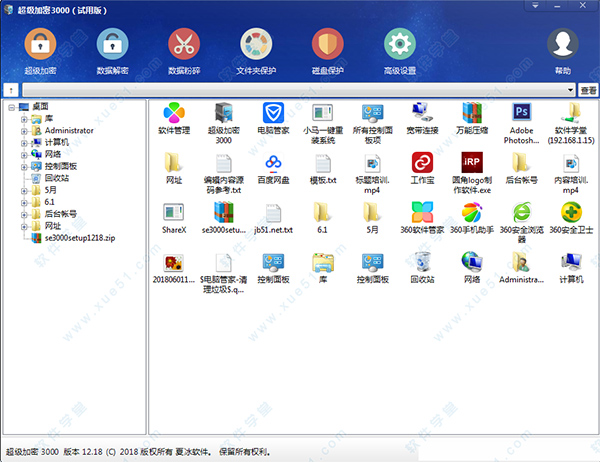Expand the 网络 tree node
This screenshot has height=462, width=600.
click(x=24, y=155)
